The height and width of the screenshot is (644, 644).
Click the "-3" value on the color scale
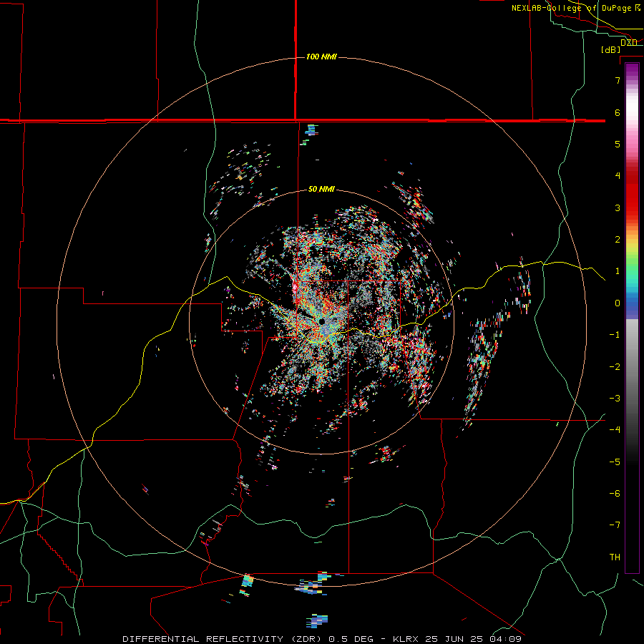pos(615,399)
